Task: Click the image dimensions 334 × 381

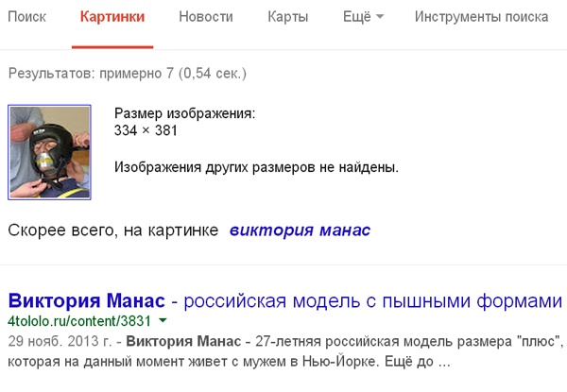Action: coord(146,130)
